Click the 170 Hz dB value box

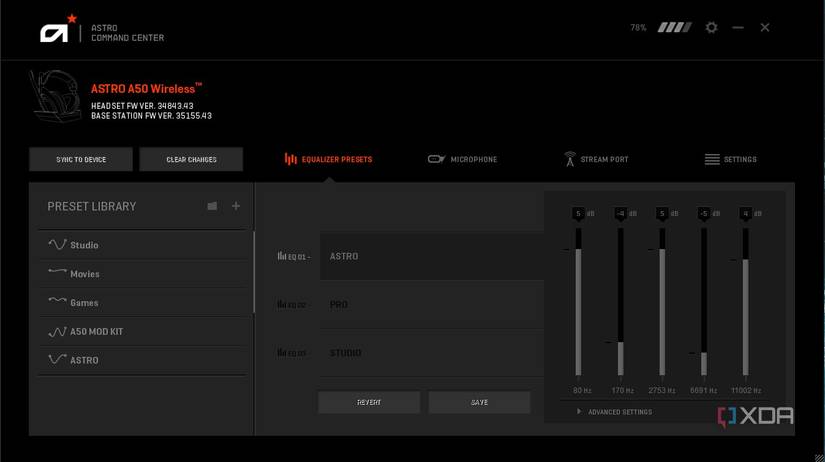[x=620, y=213]
